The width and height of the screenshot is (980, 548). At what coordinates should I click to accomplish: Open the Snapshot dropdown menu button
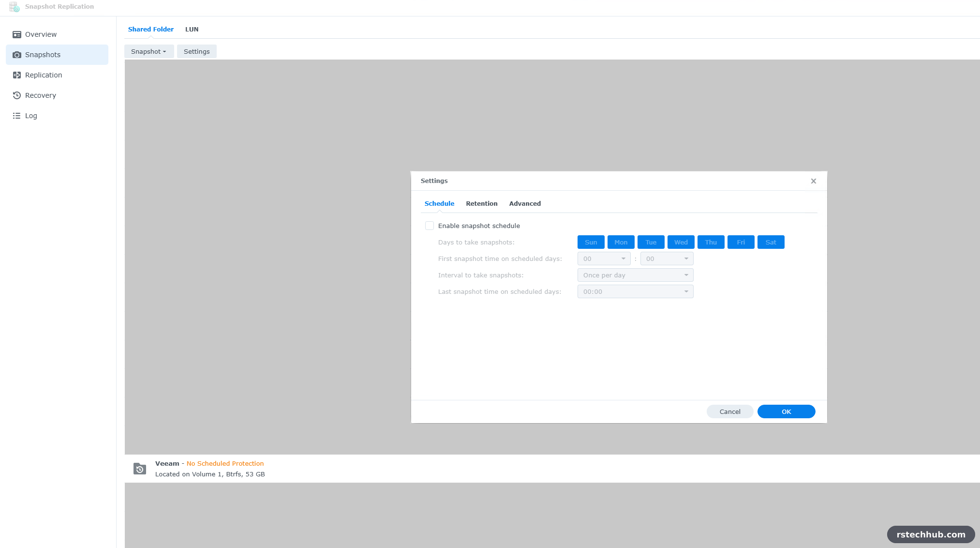tap(149, 51)
